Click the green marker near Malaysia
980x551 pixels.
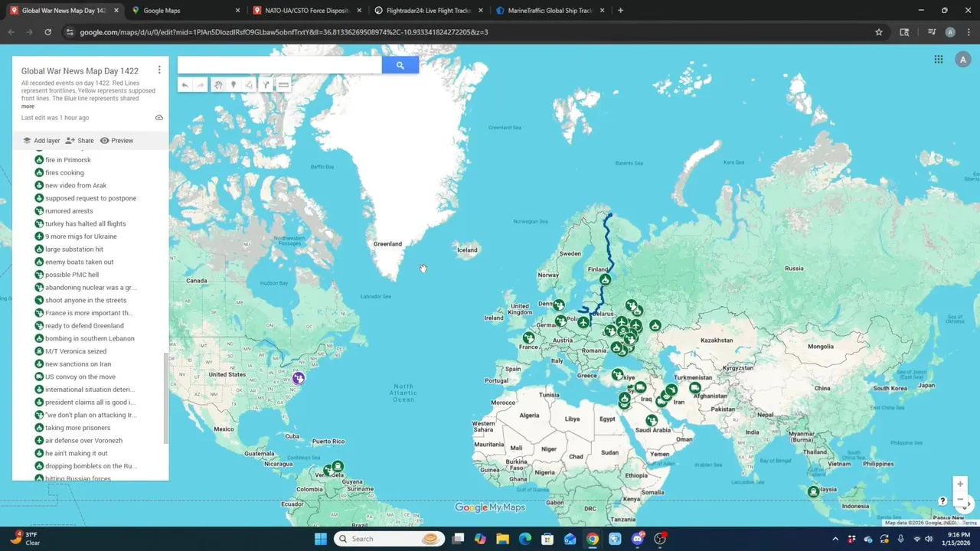click(813, 492)
